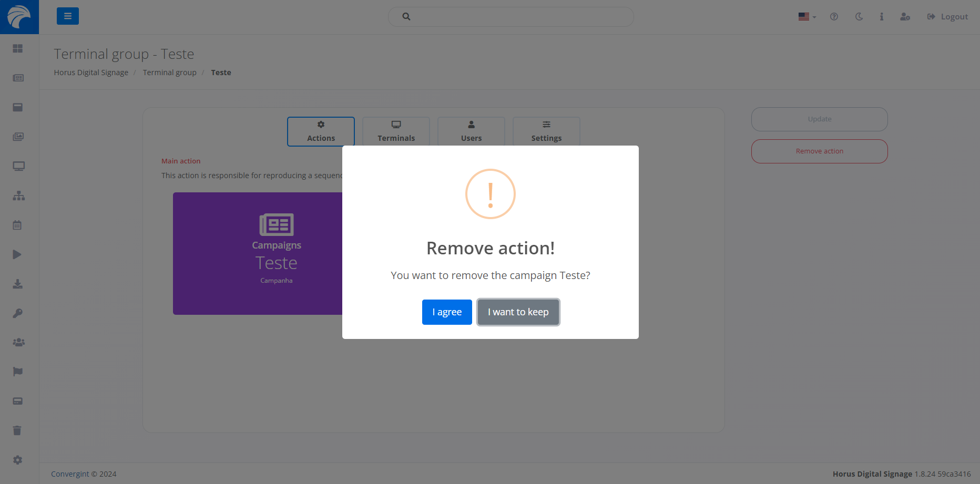Open the help question mark icon

click(x=834, y=17)
